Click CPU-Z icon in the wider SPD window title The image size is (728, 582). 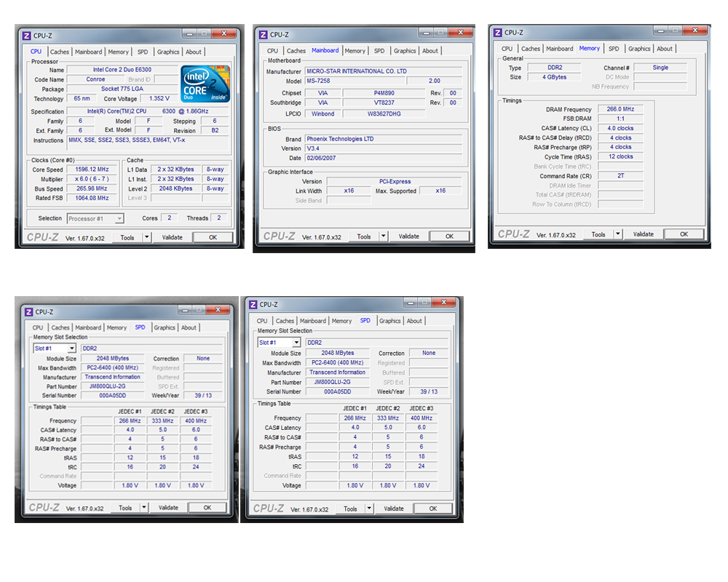(x=253, y=305)
